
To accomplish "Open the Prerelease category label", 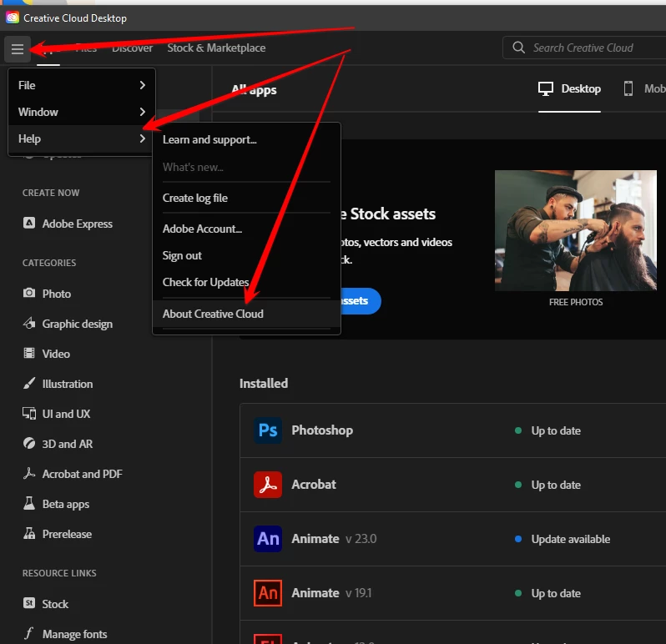I will 67,534.
